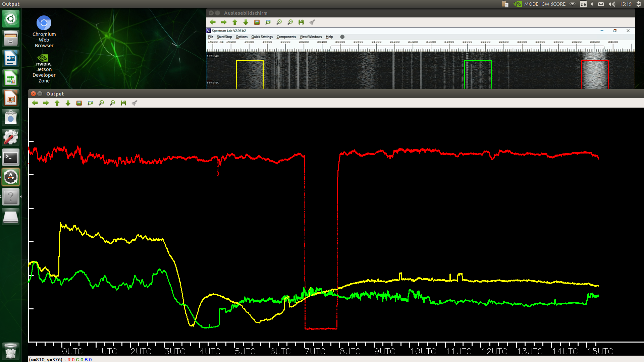Click the second magnifier zoom icon in Output toolbar
The height and width of the screenshot is (362, 644).
[112, 103]
